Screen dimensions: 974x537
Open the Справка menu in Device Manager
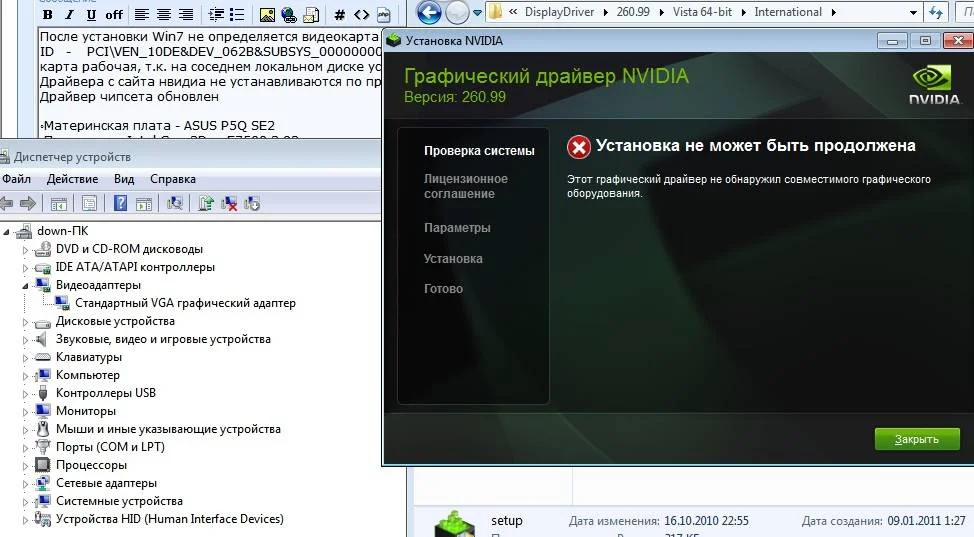point(173,179)
